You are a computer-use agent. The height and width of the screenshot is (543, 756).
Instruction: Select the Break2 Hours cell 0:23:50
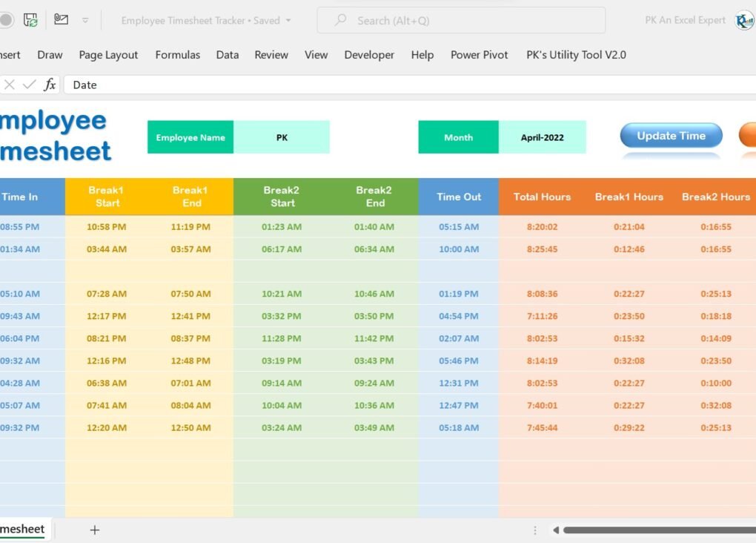pos(715,361)
